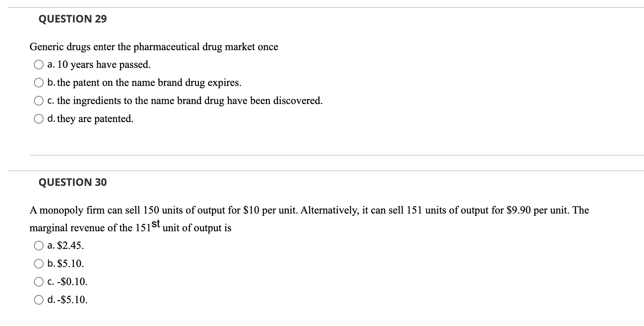Choose answer b '$5.10' for Question 30
This screenshot has height=326, width=644.
38,263
